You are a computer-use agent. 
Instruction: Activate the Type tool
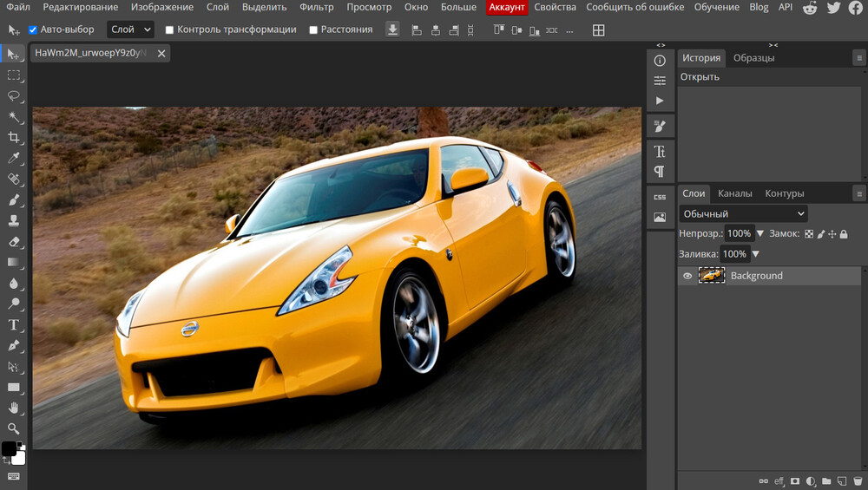coord(14,325)
